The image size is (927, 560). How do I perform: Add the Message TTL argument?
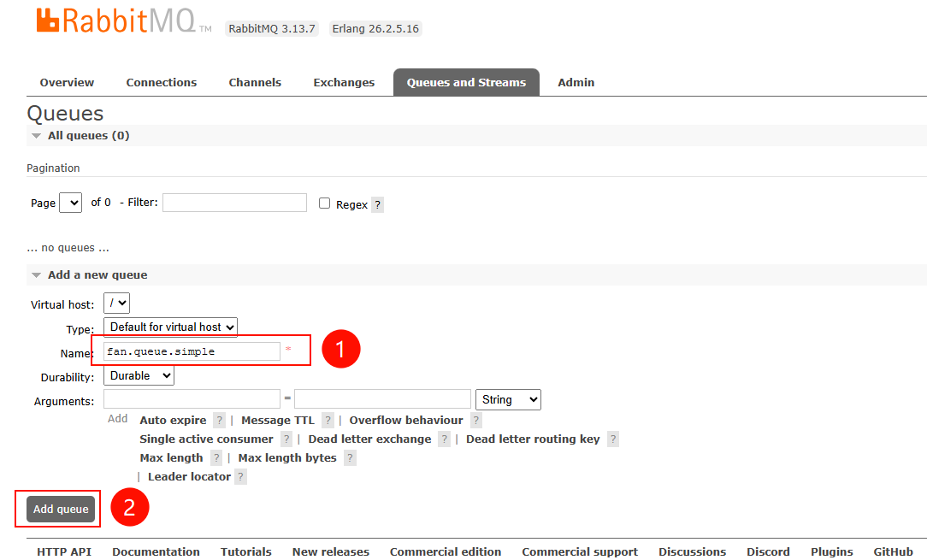(x=278, y=421)
